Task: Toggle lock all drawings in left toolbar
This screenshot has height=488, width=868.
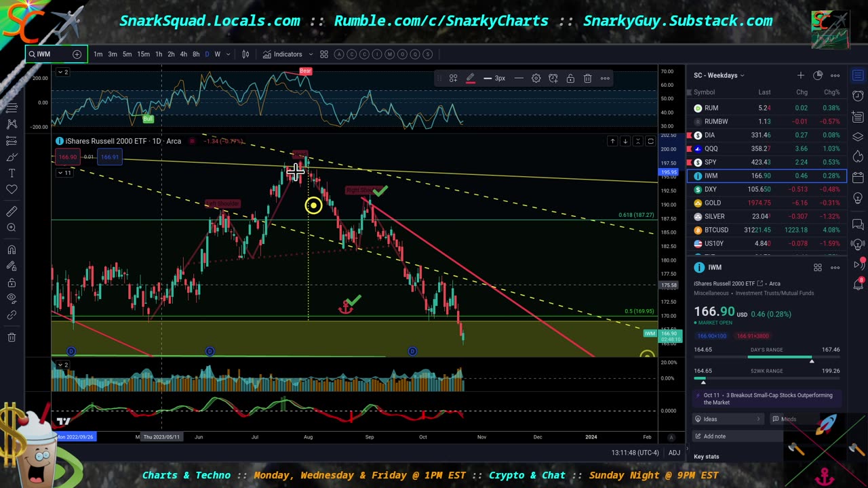Action: 12,283
